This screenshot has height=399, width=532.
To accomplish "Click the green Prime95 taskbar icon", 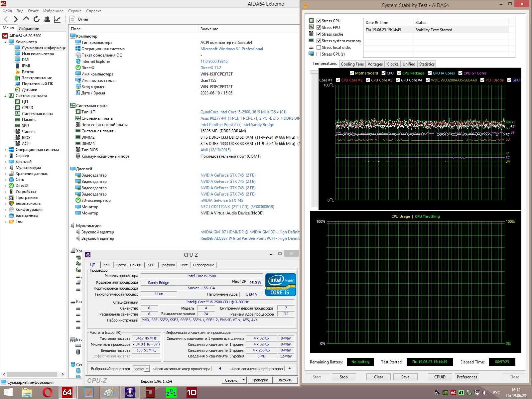I will pyautogui.click(x=171, y=393).
